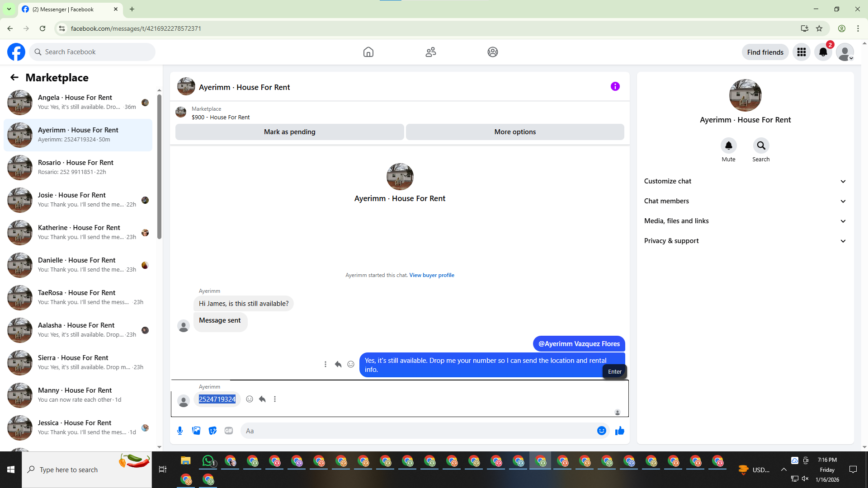Search within the conversation
Image resolution: width=868 pixels, height=488 pixels.
[x=761, y=145]
